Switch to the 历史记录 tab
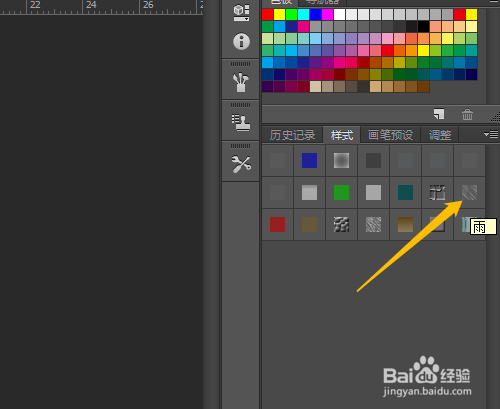Image resolution: width=500 pixels, height=409 pixels. point(292,135)
